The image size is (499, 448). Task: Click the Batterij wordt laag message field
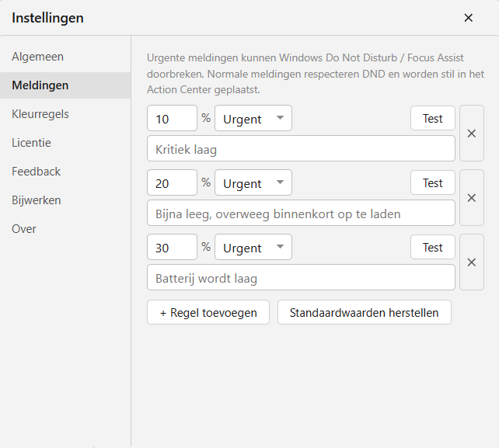tap(301, 277)
